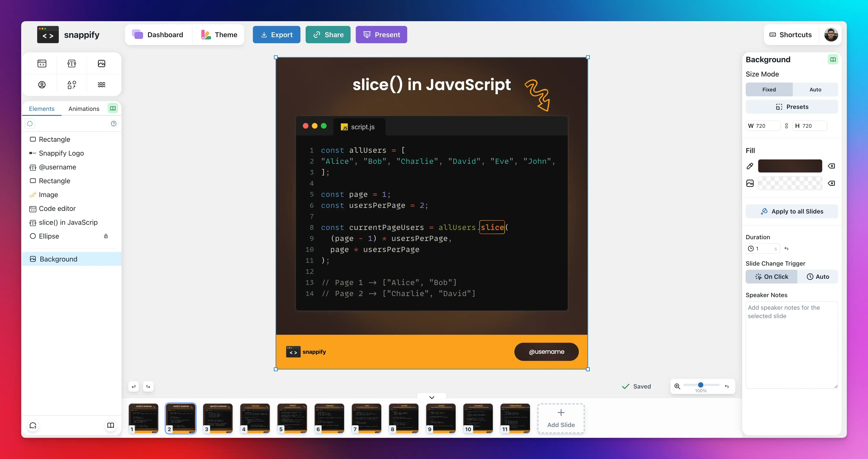Open the user avatar menu
The height and width of the screenshot is (459, 868).
tap(831, 35)
